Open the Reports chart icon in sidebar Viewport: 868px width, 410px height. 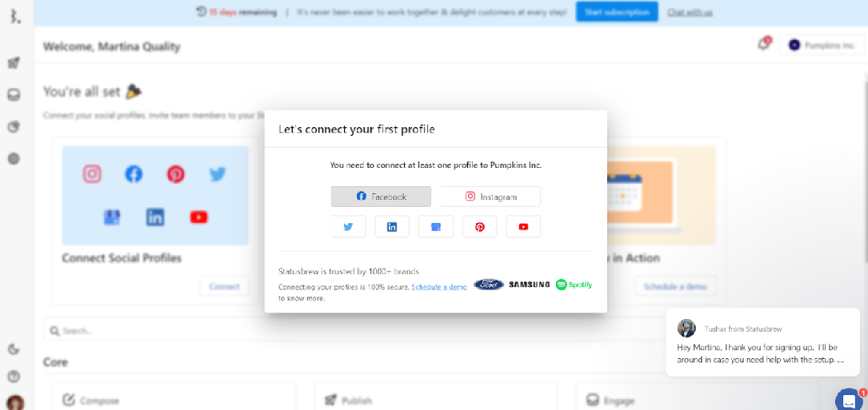point(14,127)
